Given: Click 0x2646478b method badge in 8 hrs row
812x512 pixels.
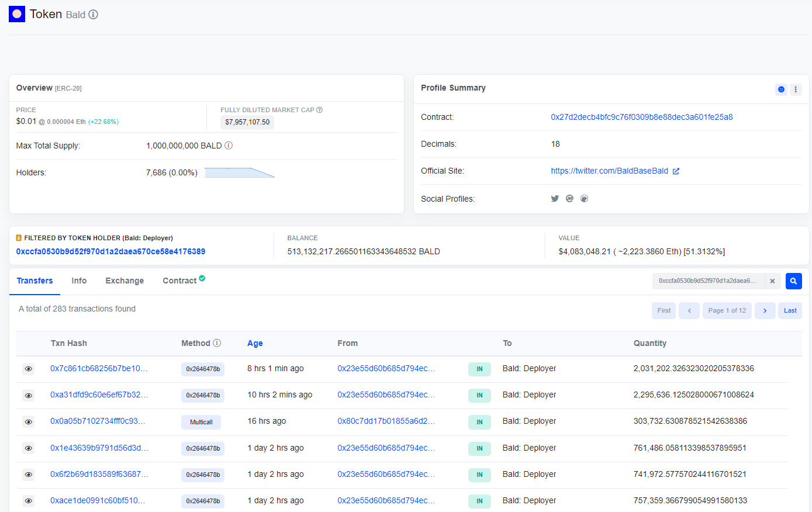Looking at the screenshot, I should [x=203, y=369].
